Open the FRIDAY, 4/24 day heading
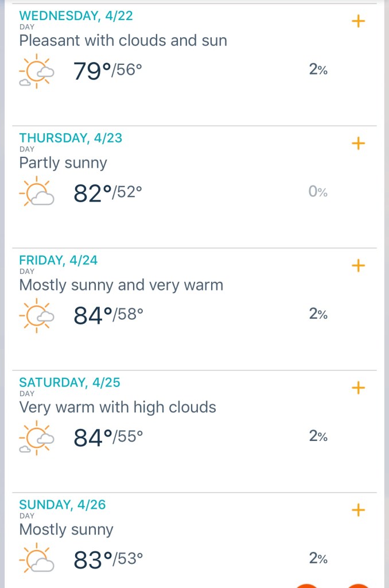The height and width of the screenshot is (588, 389). (58, 260)
